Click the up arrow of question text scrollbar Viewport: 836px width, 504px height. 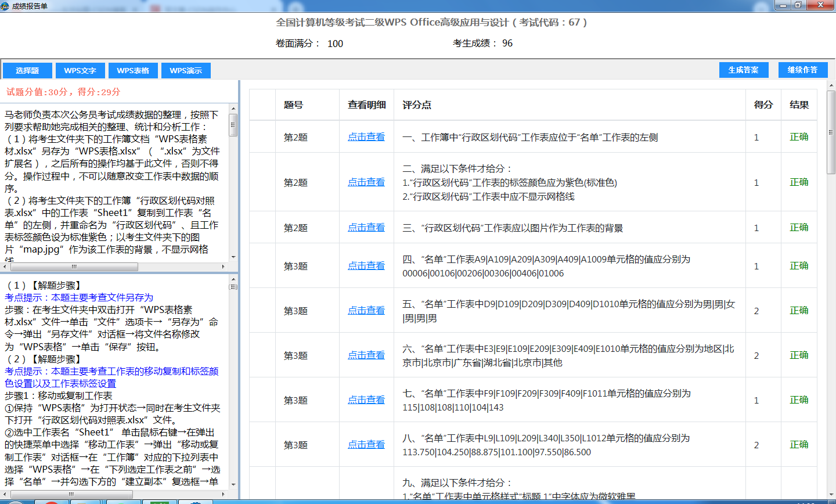pyautogui.click(x=233, y=109)
